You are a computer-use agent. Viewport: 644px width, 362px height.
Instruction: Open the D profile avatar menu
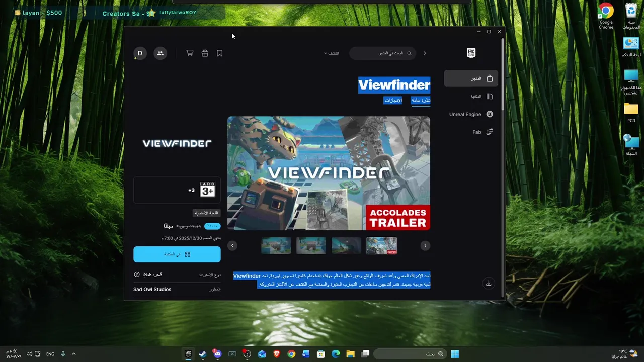coord(140,53)
